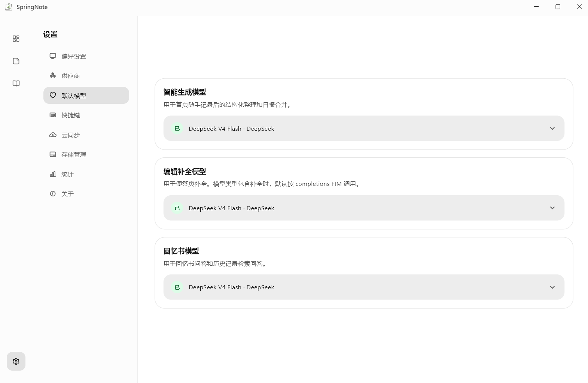Click the green badge in 编辑补全模型 selector
Viewport: 588px width, 383px height.
[x=177, y=208]
